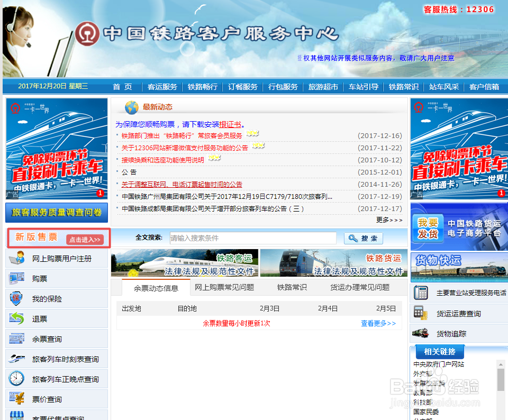The width and height of the screenshot is (508, 420).
Task: Open the 公告 news item
Action: pyautogui.click(x=129, y=172)
